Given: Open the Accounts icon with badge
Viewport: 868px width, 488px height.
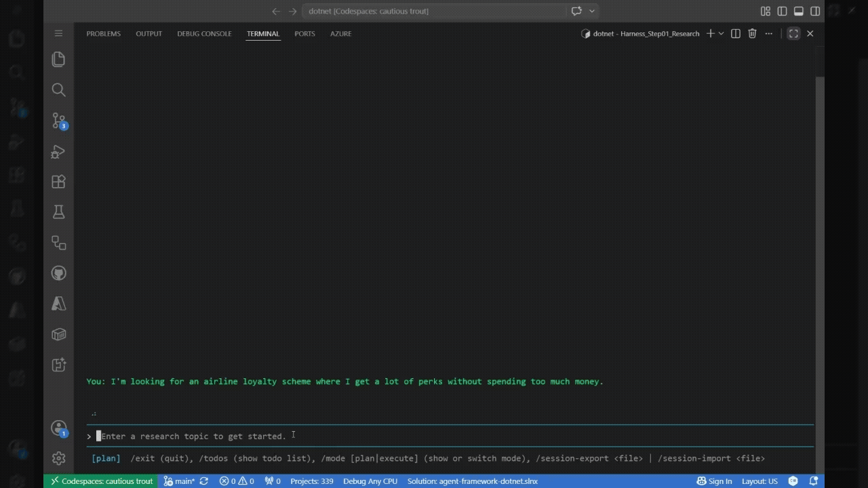Looking at the screenshot, I should (x=58, y=428).
